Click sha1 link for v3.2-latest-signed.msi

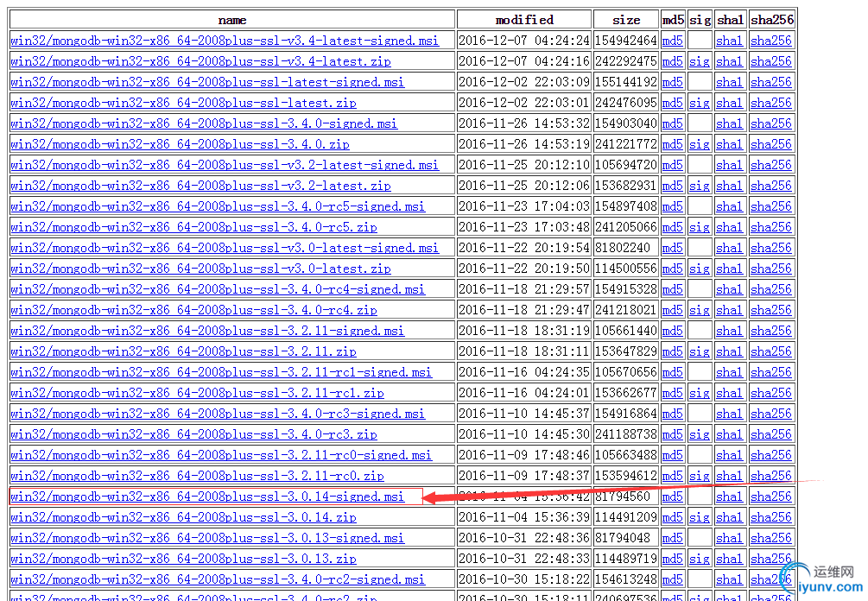729,165
